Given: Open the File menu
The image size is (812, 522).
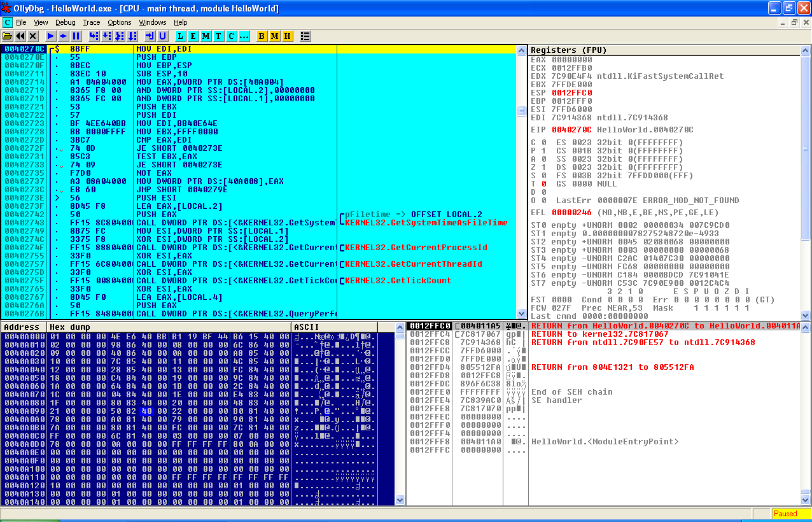Looking at the screenshot, I should (x=22, y=22).
